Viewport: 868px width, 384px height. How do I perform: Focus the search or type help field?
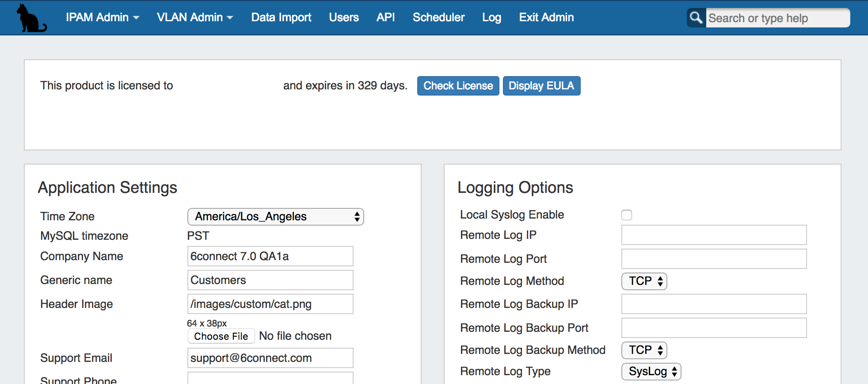click(777, 18)
